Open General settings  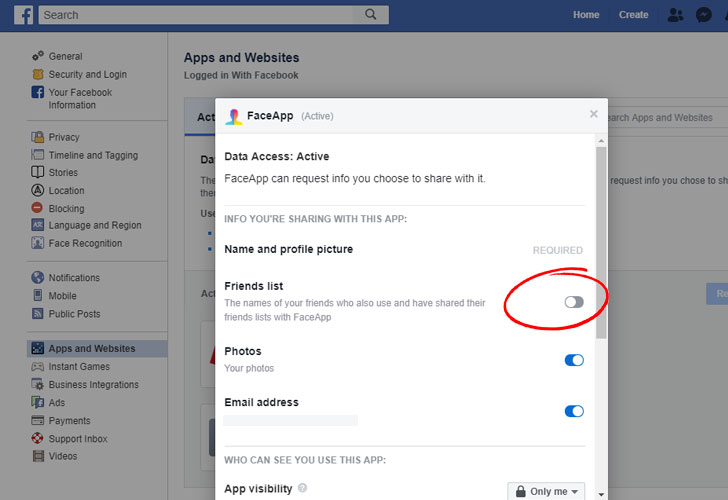[65, 56]
